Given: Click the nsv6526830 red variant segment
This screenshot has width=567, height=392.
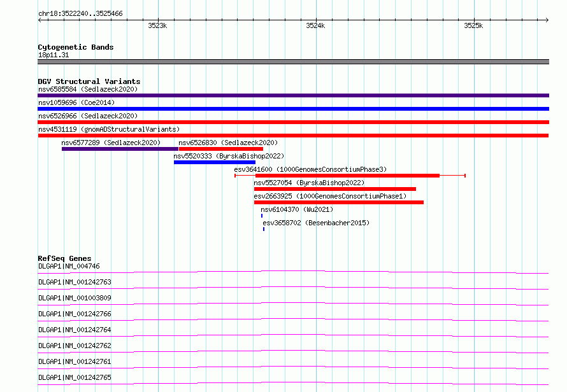Looking at the screenshot, I should coord(221,149).
